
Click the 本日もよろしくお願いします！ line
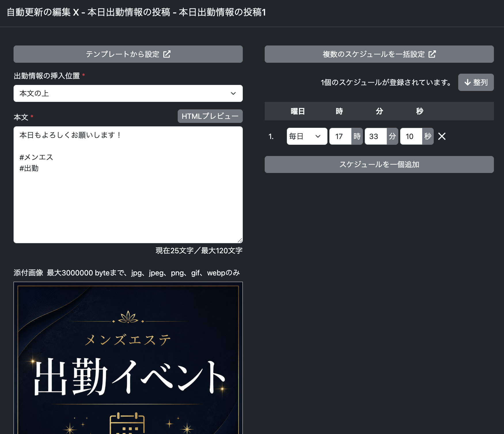pos(71,135)
